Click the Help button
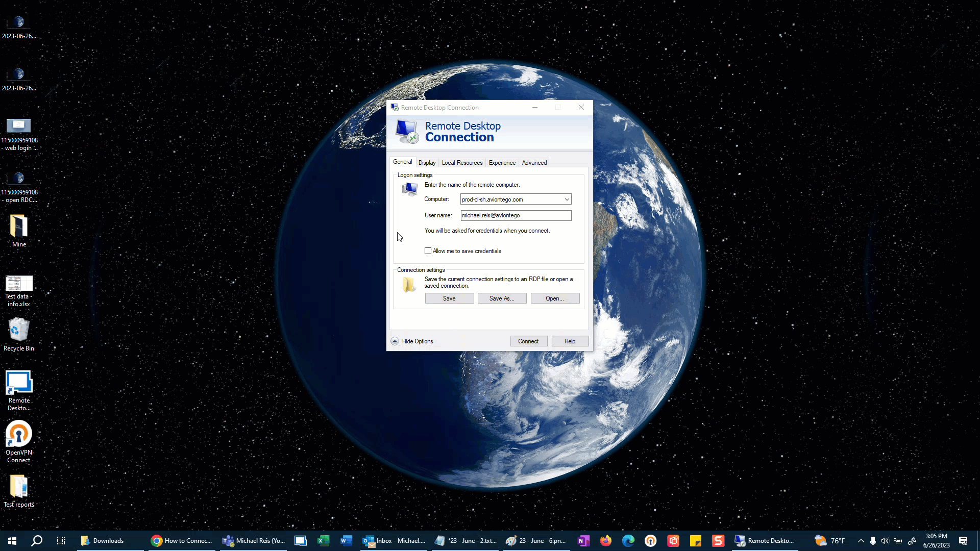Screen dimensions: 980x551 click(570, 341)
